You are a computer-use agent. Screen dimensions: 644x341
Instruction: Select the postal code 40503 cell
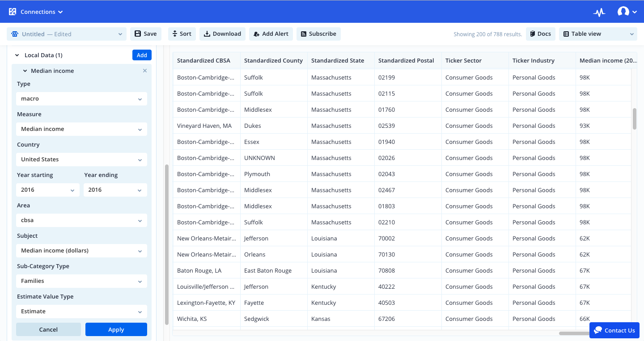click(408, 303)
